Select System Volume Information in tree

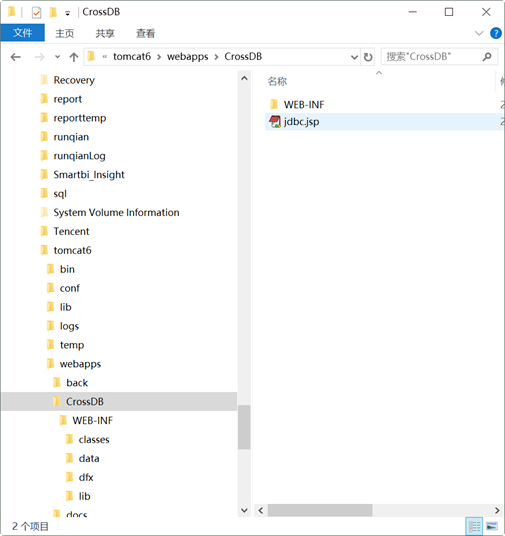point(116,213)
